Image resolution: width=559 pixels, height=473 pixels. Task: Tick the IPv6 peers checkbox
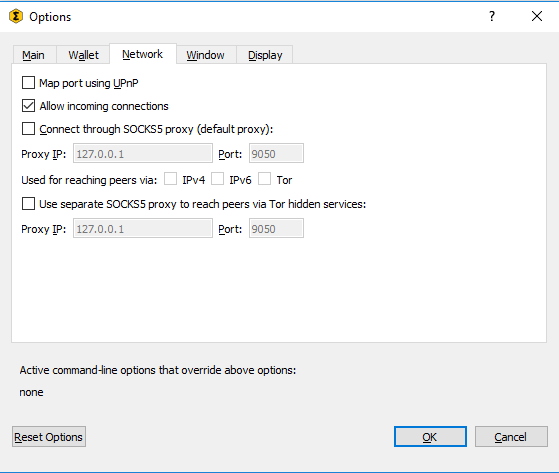pos(217,179)
